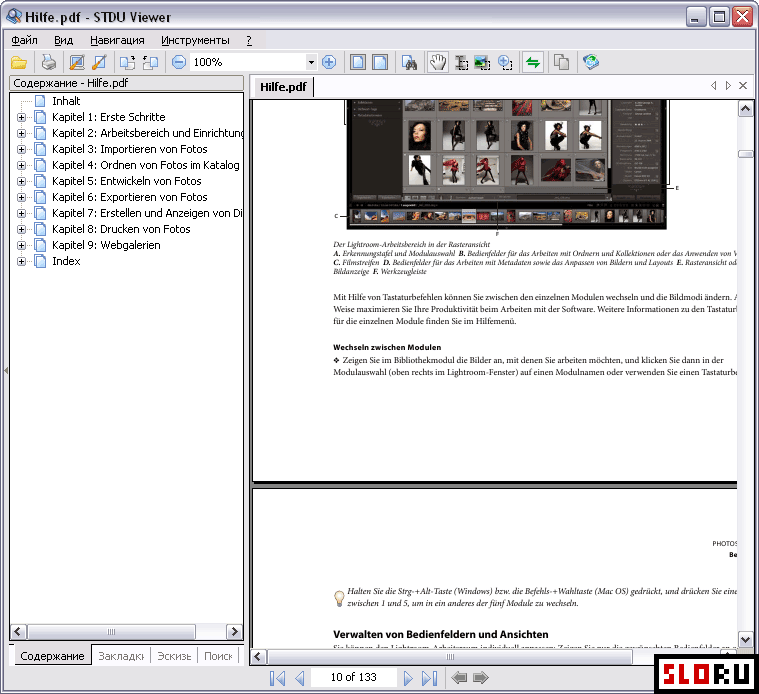Image resolution: width=759 pixels, height=694 pixels.
Task: Expand Kapitel 8: Drucken von Fotos
Action: coord(21,229)
